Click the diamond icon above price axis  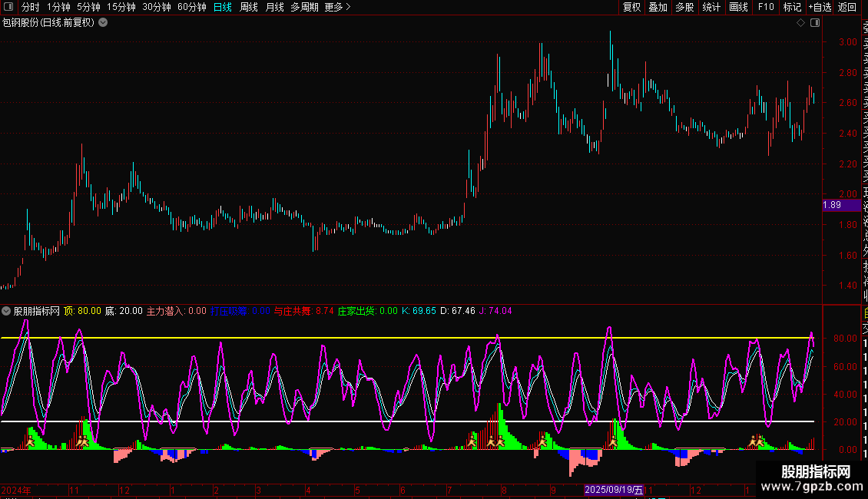(800, 23)
